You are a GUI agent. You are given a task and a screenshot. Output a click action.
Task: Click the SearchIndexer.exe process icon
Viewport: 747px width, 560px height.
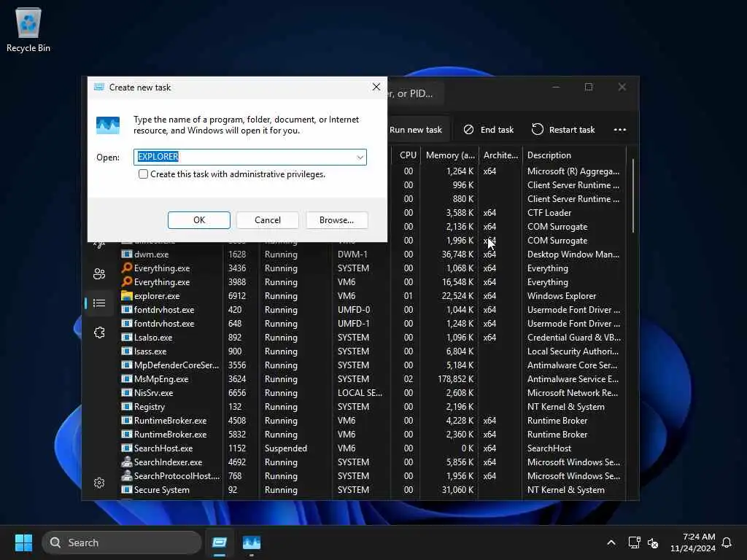coord(127,462)
